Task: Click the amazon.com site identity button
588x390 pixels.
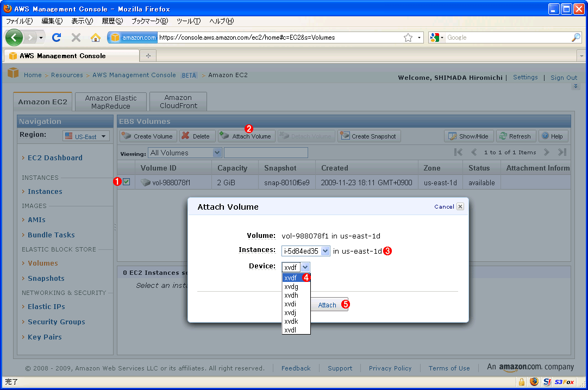Action: 133,37
